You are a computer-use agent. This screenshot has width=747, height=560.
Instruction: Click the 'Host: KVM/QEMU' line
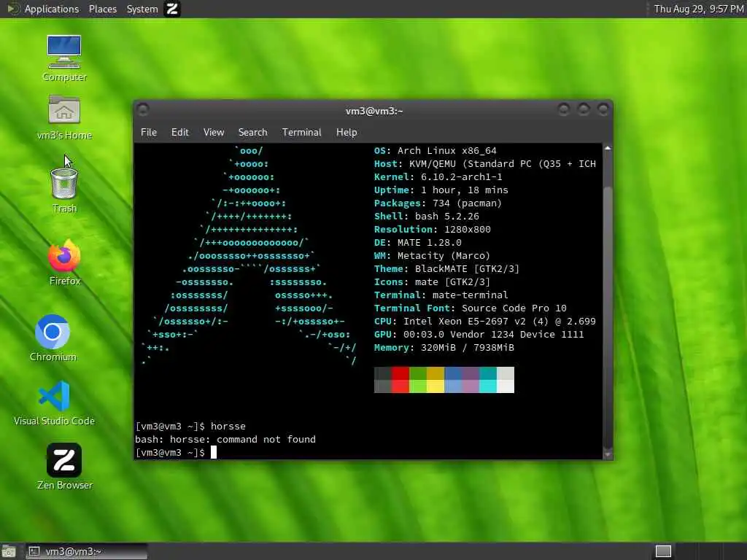coord(485,164)
